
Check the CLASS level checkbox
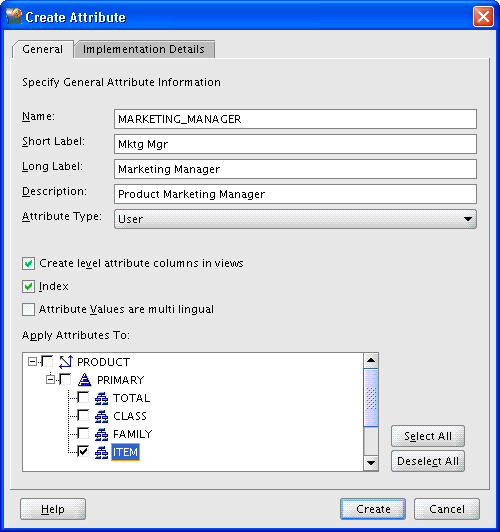[x=83, y=415]
